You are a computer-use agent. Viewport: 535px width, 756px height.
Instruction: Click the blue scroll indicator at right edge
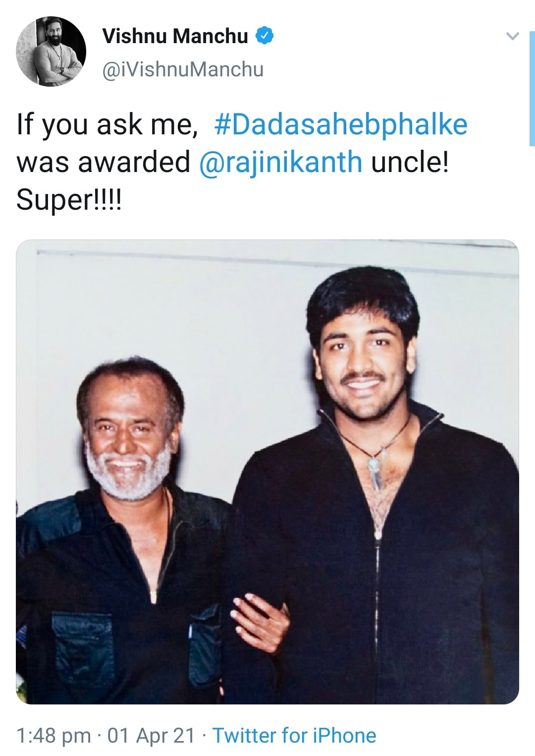pyautogui.click(x=532, y=88)
